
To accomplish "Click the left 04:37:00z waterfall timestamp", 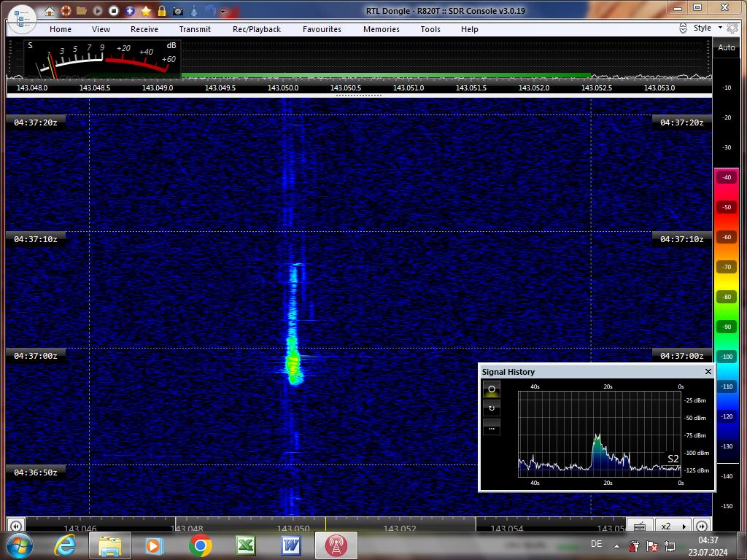I will (x=35, y=356).
